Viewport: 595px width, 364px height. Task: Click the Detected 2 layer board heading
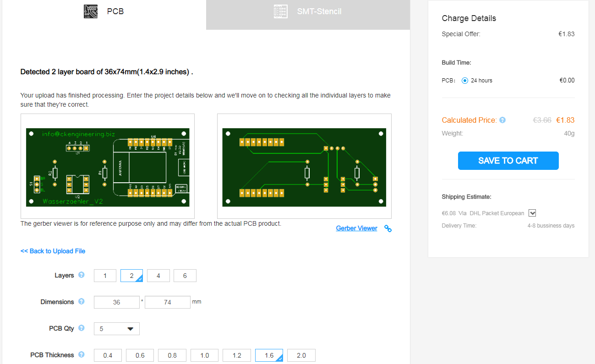click(107, 72)
